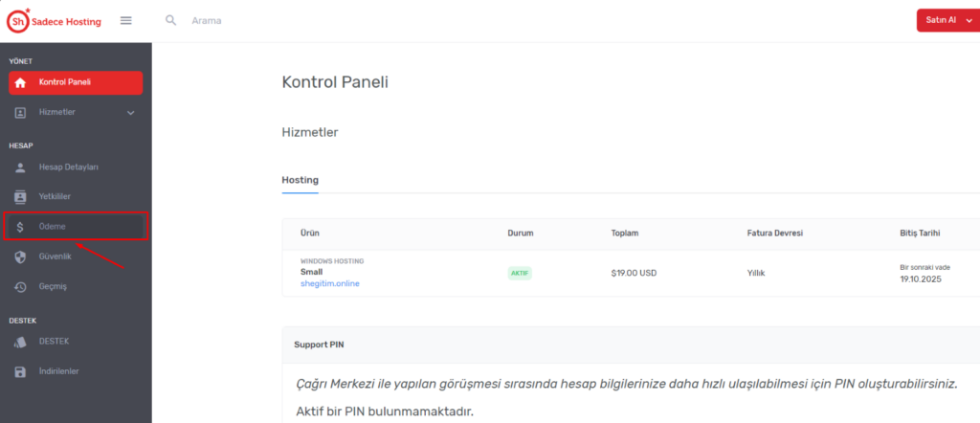Click the dollar sign Ödeme icon
The width and height of the screenshot is (980, 423).
(21, 227)
